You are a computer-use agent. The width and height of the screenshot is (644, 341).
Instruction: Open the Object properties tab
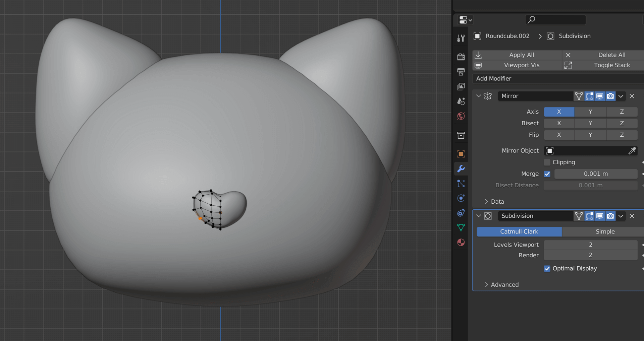pos(461,154)
